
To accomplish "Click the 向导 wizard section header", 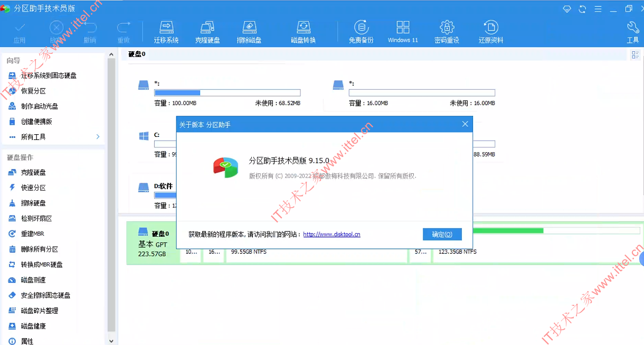I will 13,61.
